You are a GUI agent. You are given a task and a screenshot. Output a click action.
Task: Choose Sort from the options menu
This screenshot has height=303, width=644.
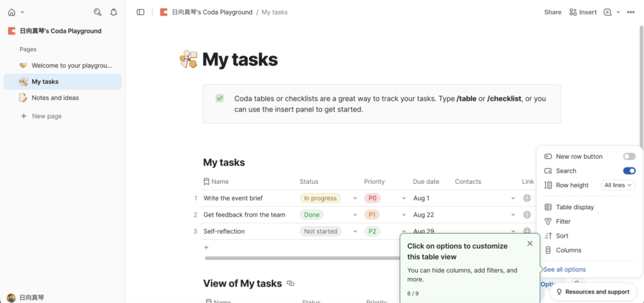pos(562,236)
